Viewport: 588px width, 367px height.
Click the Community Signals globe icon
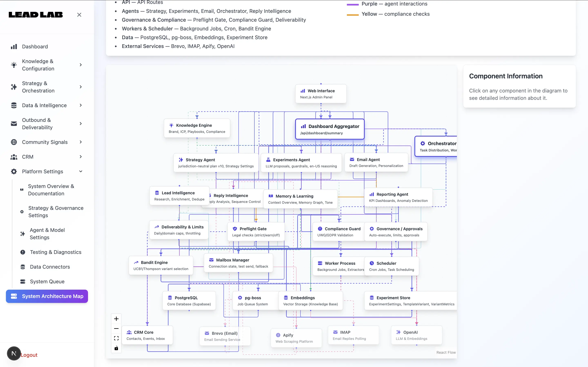14,142
